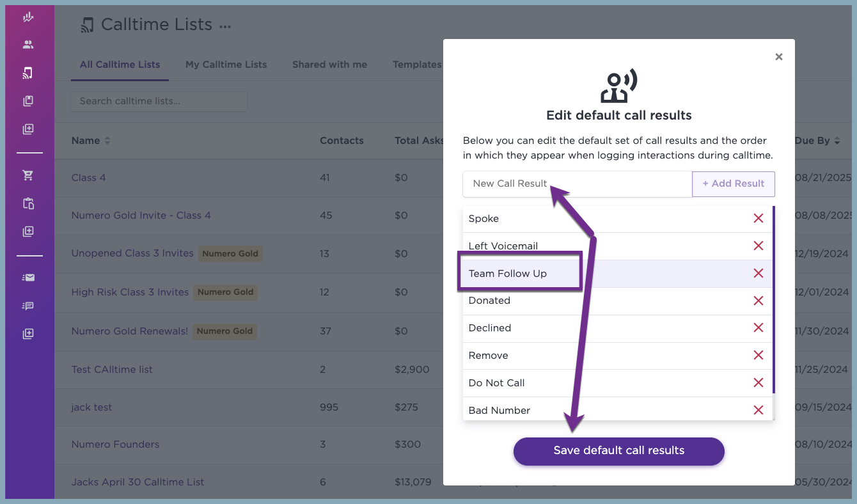
Task: Click the New Call Result field
Action: [x=577, y=184]
